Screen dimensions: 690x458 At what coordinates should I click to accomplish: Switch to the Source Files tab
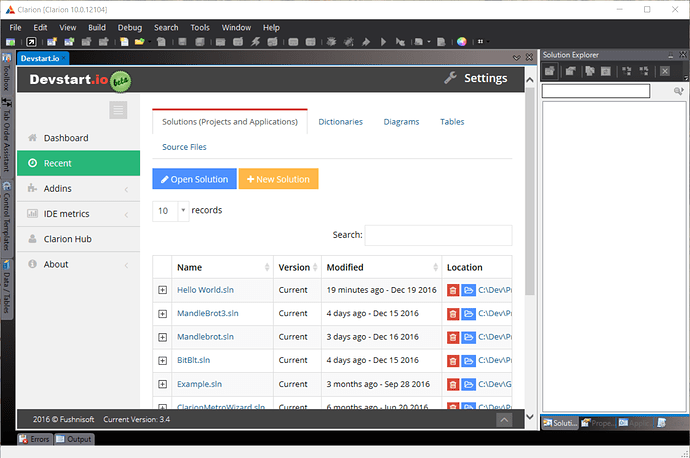pos(184,147)
